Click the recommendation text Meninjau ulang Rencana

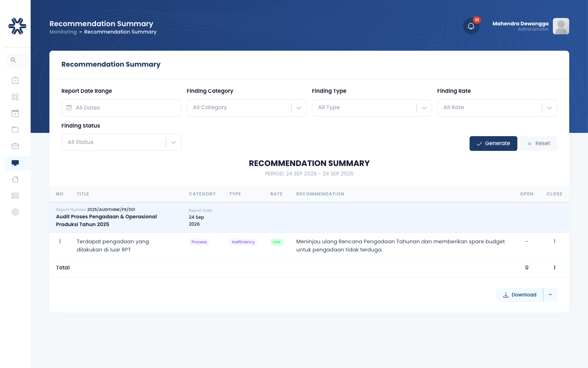401,246
